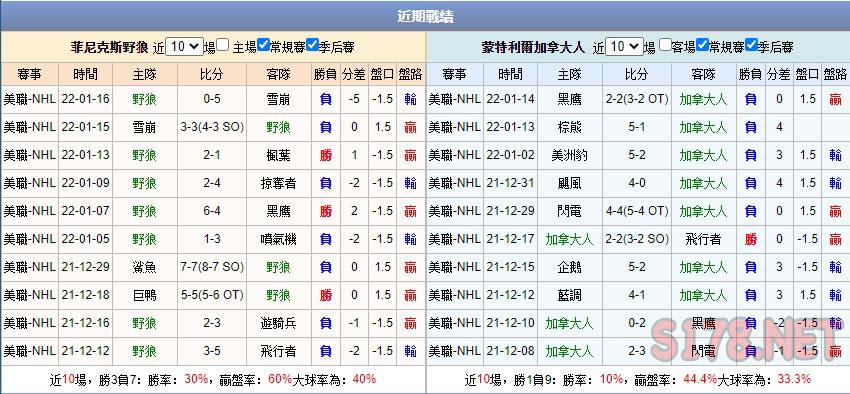The height and width of the screenshot is (394, 850).
Task: Click the 4-0 score in 颶風 row
Action: [637, 183]
